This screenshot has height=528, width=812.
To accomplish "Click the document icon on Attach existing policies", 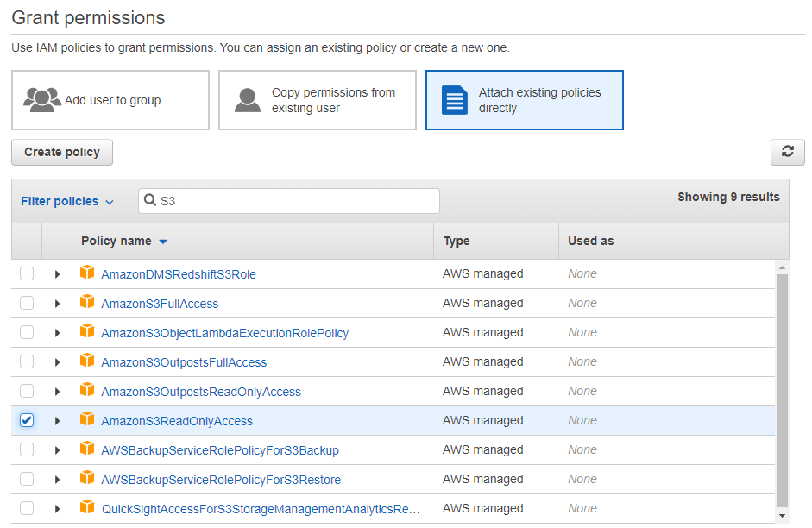I will click(455, 100).
